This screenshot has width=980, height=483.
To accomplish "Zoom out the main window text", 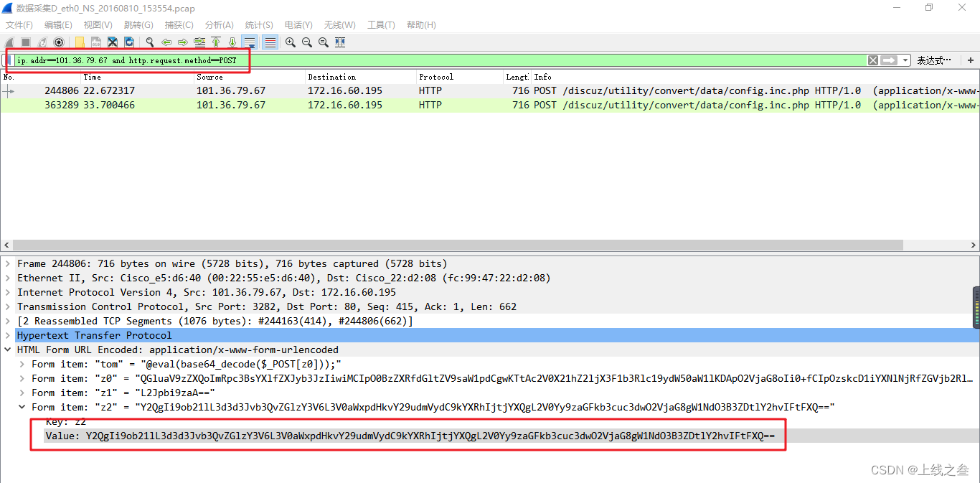I will (307, 42).
